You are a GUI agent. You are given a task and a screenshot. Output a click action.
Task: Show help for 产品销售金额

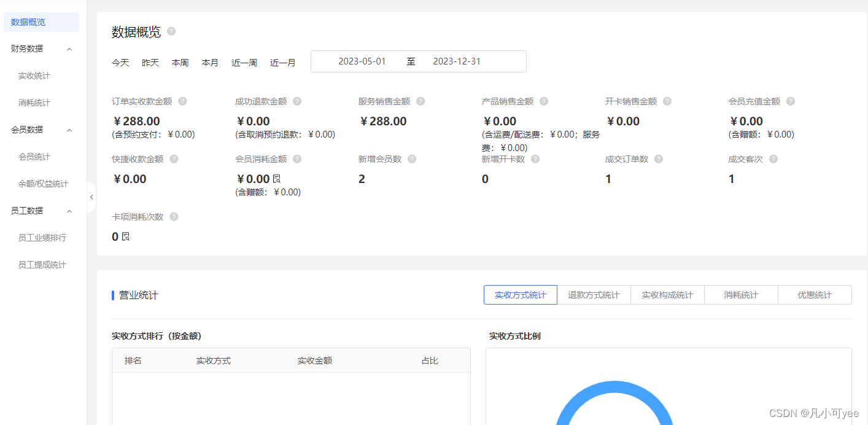544,101
